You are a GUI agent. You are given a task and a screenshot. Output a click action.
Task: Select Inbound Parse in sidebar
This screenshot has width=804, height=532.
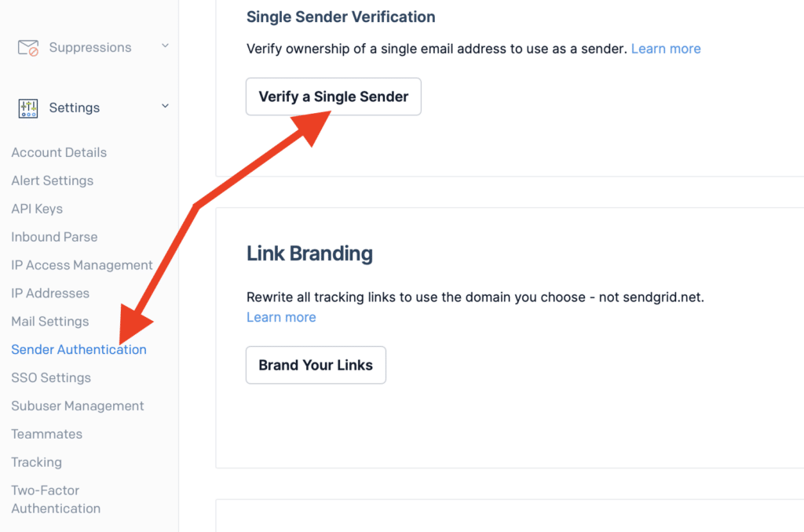[54, 237]
